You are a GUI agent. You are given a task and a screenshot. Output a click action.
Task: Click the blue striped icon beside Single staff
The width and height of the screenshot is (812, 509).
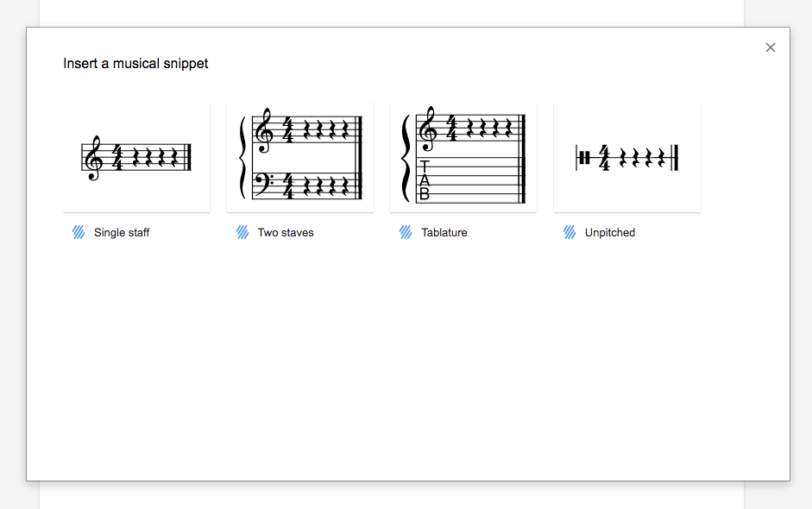(x=79, y=232)
